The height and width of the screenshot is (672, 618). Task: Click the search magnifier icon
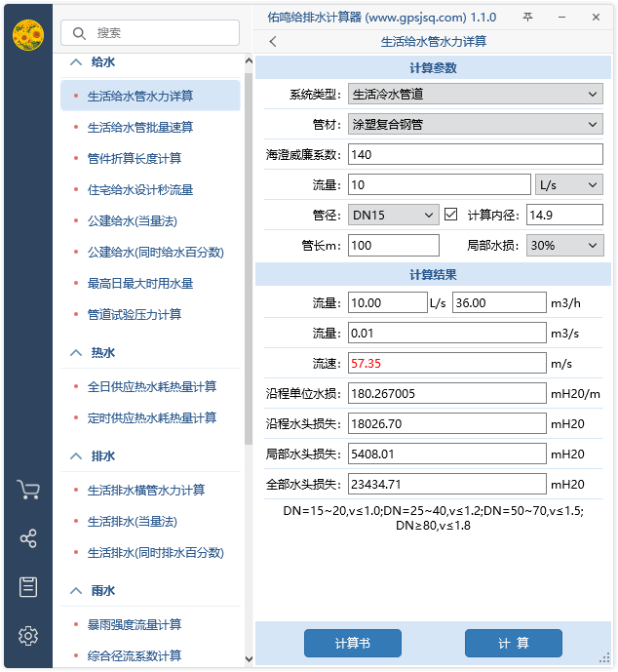tap(79, 33)
